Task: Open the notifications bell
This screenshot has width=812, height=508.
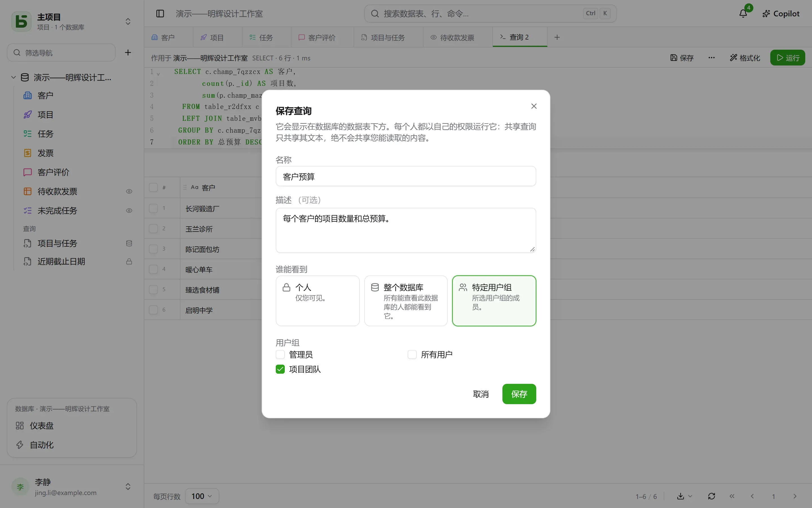Action: (743, 14)
